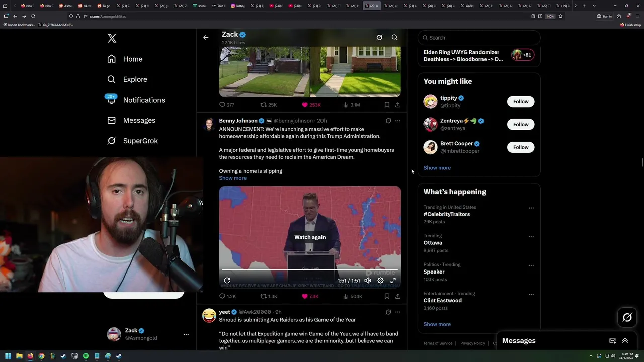Screen dimensions: 644x362
Task: Go to Home in the sidebar
Action: click(125, 59)
